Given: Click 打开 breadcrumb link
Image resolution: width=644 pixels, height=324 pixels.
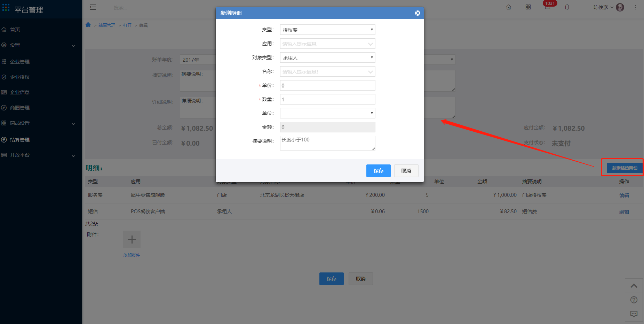Looking at the screenshot, I should pyautogui.click(x=127, y=25).
